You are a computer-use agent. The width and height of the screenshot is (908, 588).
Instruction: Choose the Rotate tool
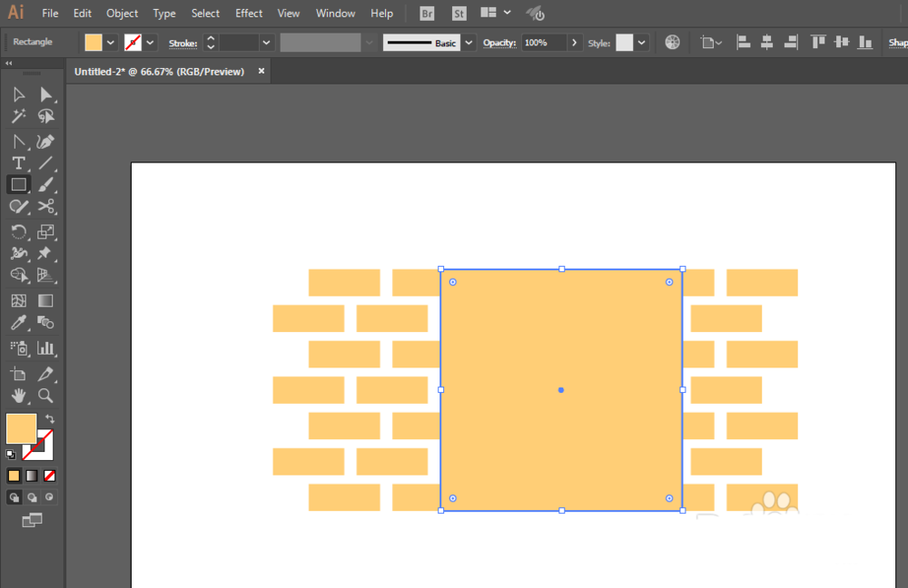[x=18, y=231]
